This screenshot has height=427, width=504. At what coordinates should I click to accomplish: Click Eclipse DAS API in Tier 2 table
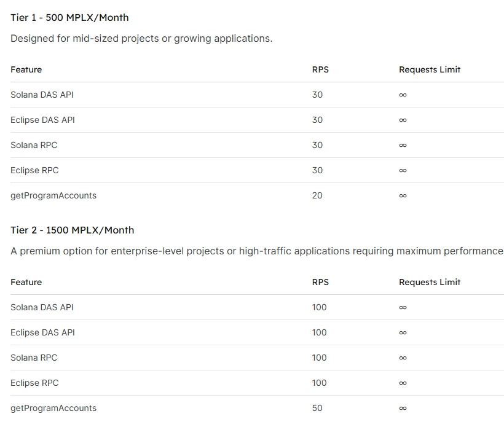pyautogui.click(x=42, y=332)
